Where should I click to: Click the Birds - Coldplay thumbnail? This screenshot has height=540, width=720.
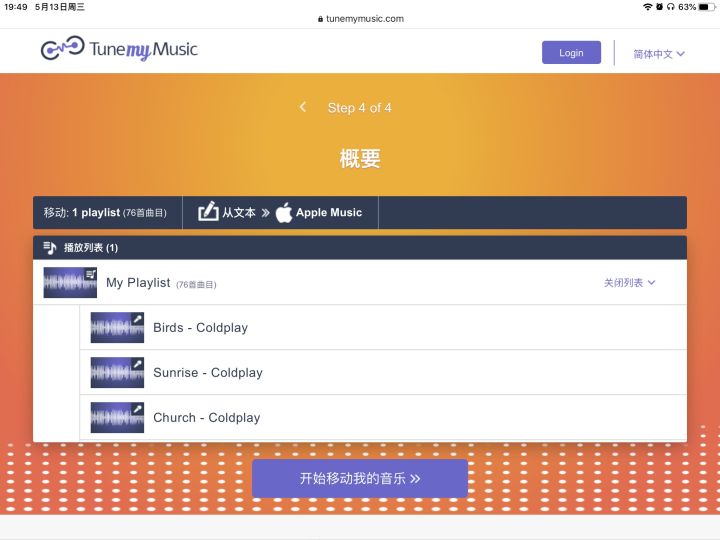(117, 327)
